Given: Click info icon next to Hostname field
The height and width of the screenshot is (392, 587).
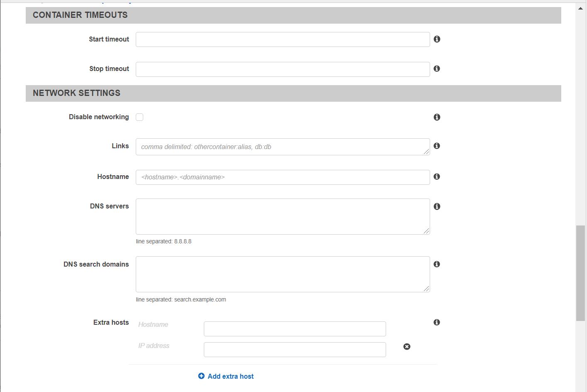Looking at the screenshot, I should (x=437, y=176).
